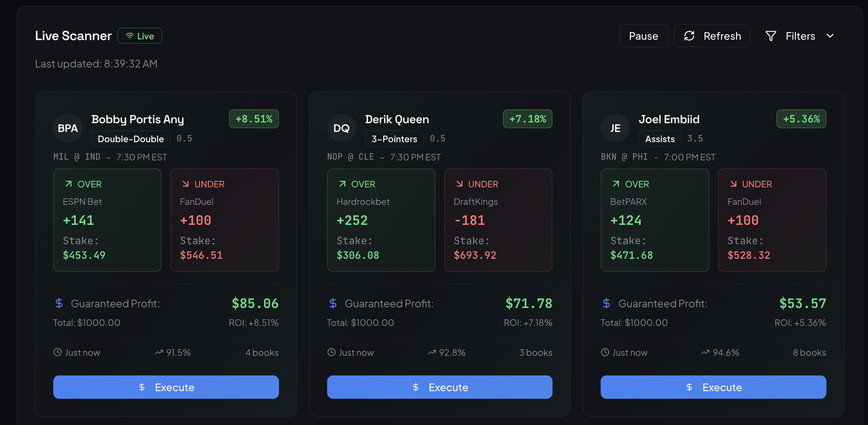Click the JE avatar circle
Viewport: 868px width, 425px height.
click(x=615, y=128)
